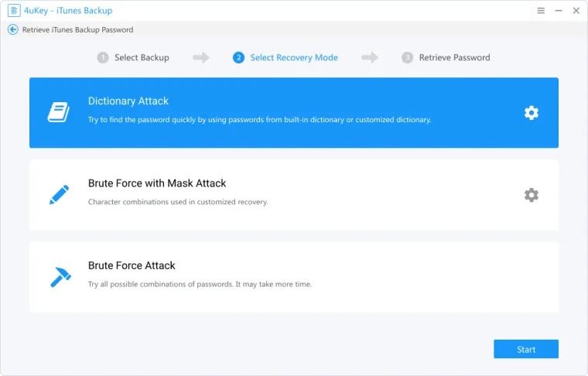Click the hammer icon for Brute Force Attack
Viewport: 588px width, 376px height.
tap(60, 277)
